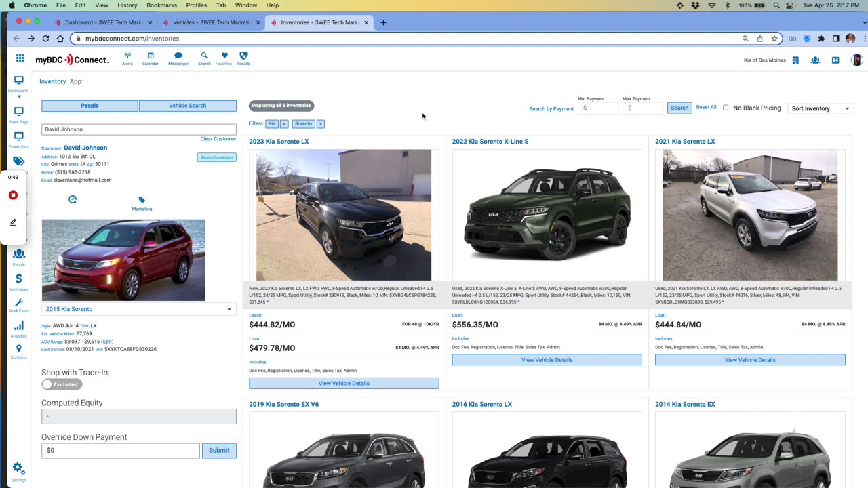This screenshot has height=488, width=868.
Task: Open Chrome extensions puzzle icon
Action: click(821, 39)
